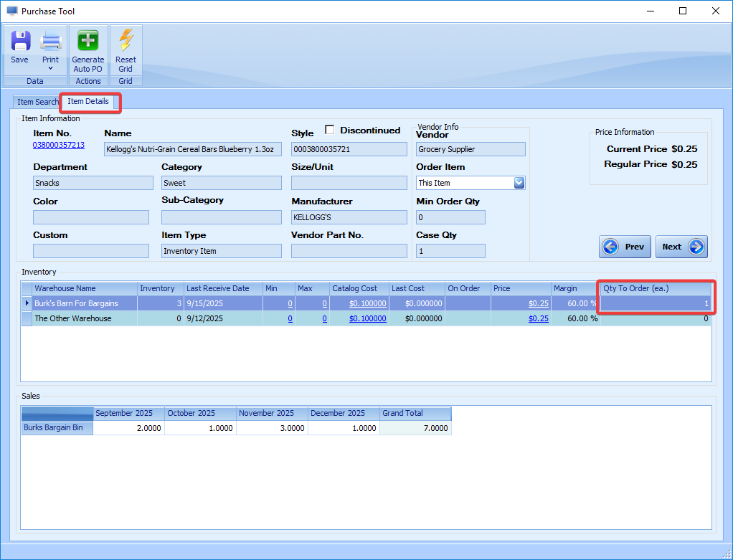Expand the Order Item dropdown

coord(519,183)
